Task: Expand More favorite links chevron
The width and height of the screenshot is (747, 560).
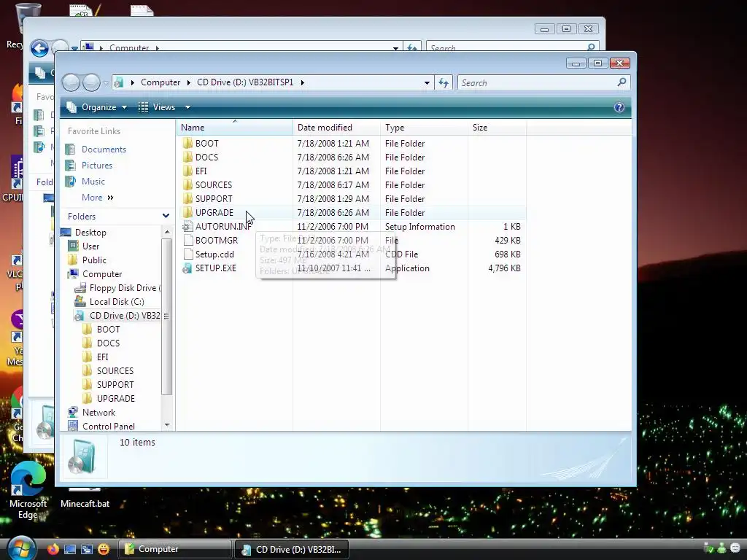Action: pyautogui.click(x=111, y=198)
